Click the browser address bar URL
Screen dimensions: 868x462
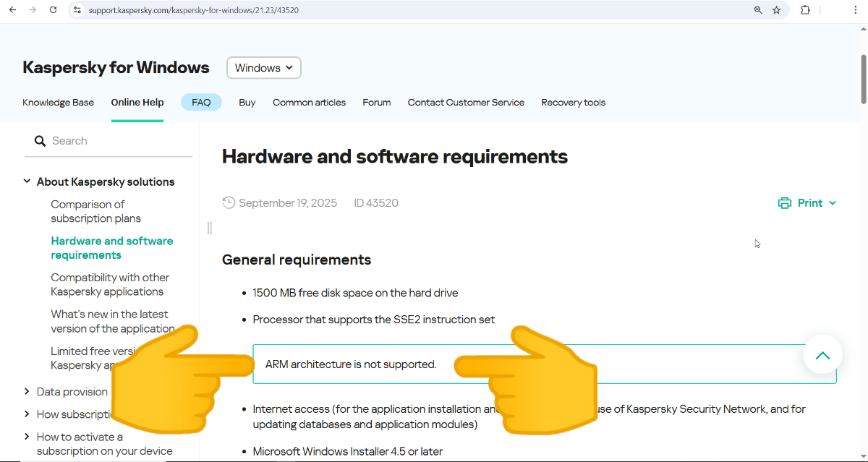tap(194, 10)
